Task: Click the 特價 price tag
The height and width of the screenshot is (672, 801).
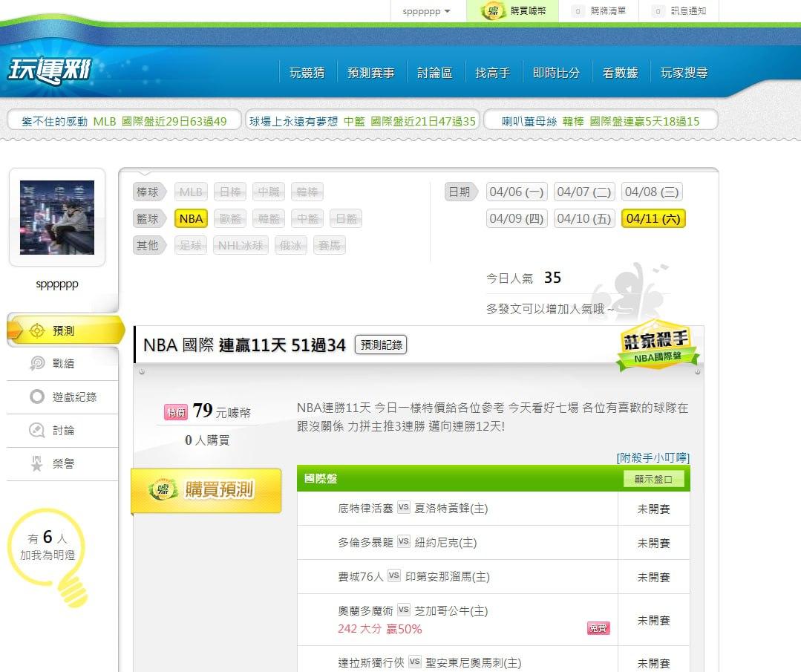Action: pos(176,412)
